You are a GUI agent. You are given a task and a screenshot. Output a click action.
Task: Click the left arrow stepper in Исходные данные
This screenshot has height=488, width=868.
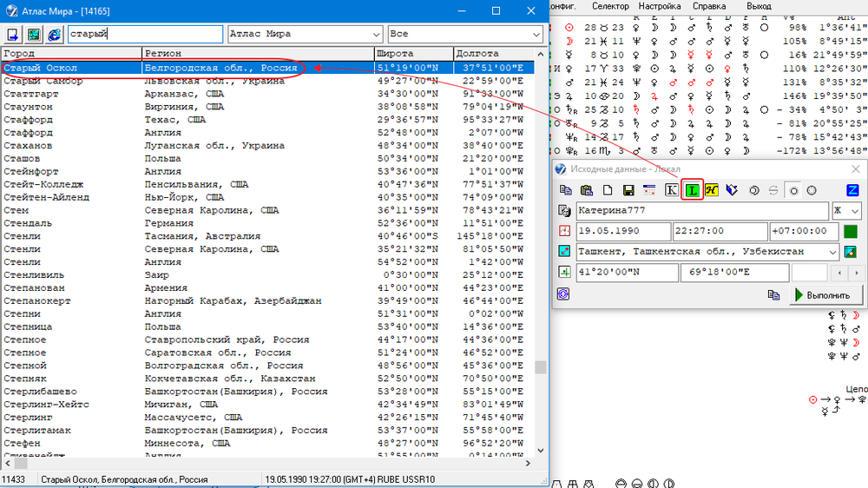point(839,273)
